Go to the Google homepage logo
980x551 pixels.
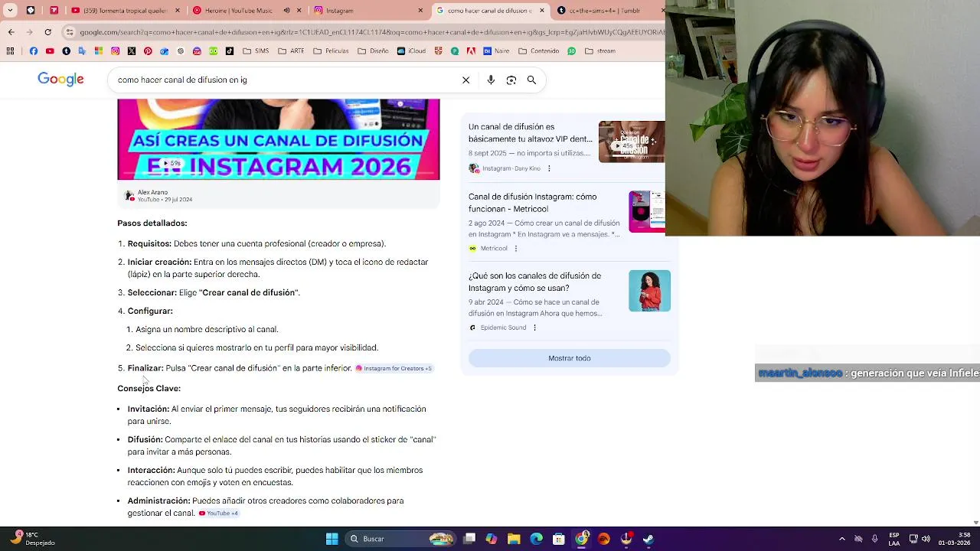[x=60, y=80]
